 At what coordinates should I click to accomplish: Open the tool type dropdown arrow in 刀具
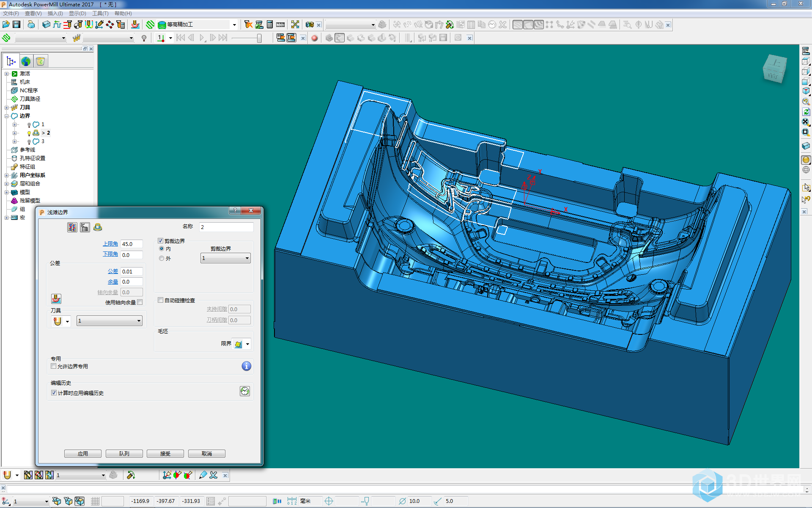[x=67, y=321]
